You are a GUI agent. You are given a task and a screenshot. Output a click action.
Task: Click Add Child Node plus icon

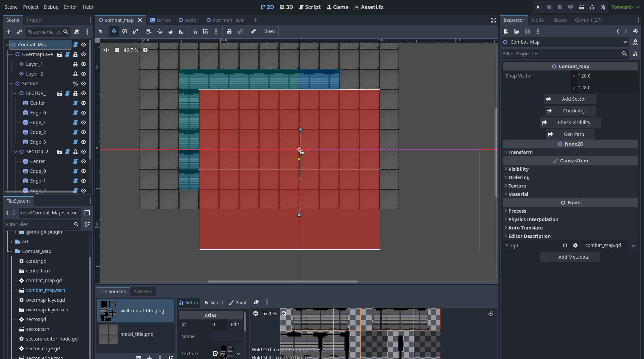click(x=9, y=32)
